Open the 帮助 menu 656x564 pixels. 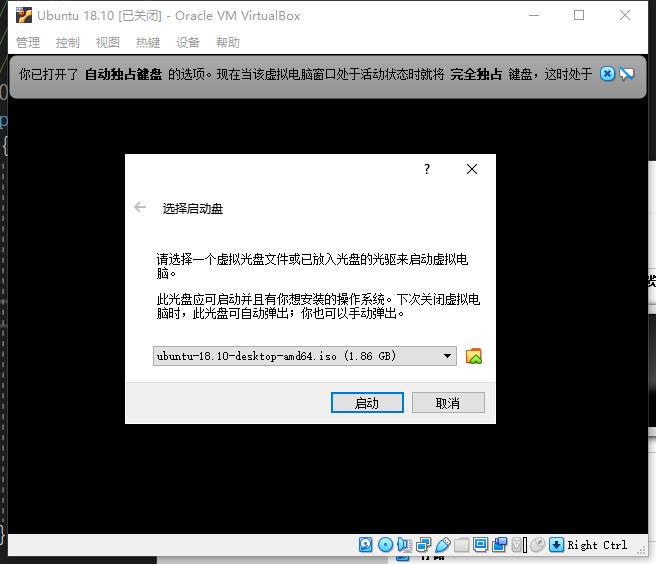point(228,42)
